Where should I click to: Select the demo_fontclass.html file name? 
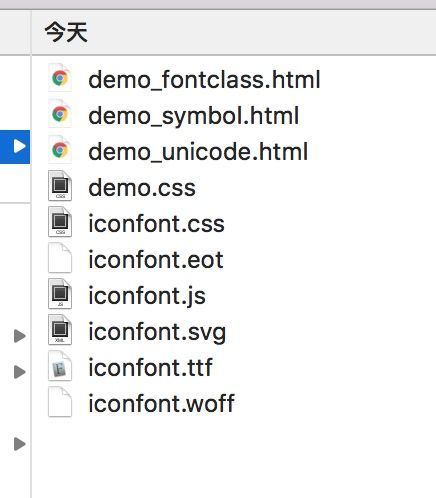(204, 80)
